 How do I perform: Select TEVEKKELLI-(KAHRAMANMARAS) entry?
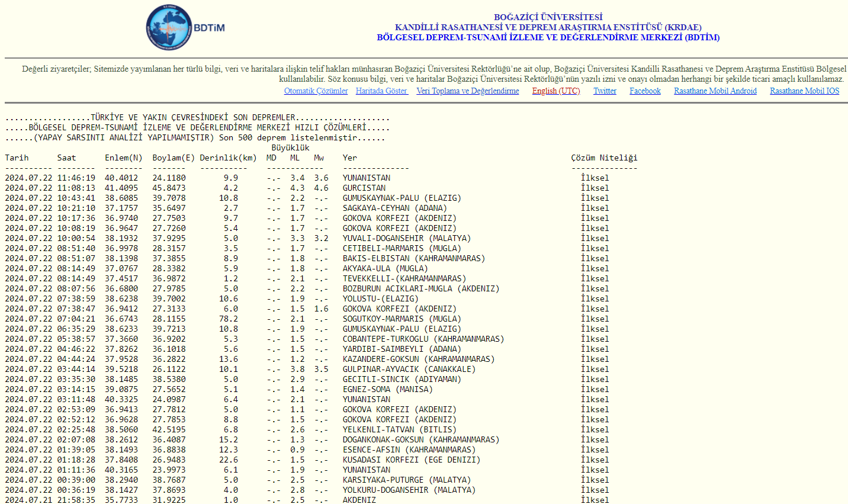(x=404, y=278)
